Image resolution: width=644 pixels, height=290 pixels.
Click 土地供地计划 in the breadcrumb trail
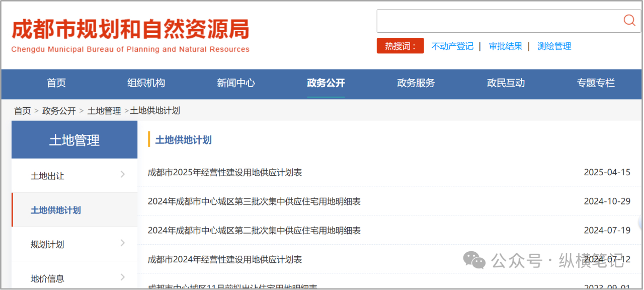(x=155, y=111)
